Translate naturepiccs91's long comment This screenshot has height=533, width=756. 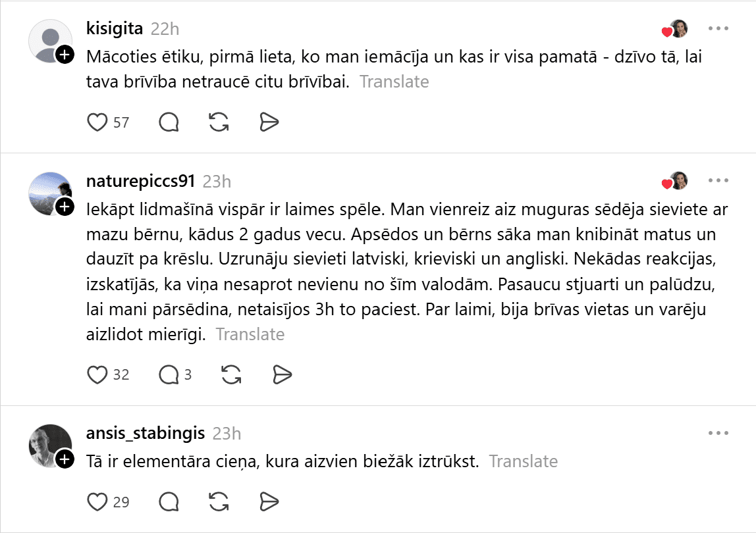250,334
